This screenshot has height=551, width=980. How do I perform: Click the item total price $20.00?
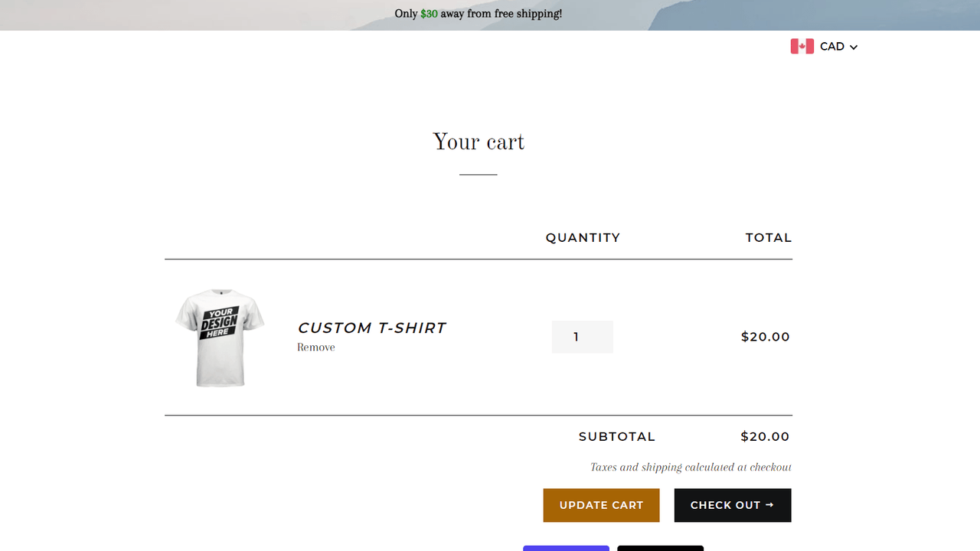[x=765, y=337]
